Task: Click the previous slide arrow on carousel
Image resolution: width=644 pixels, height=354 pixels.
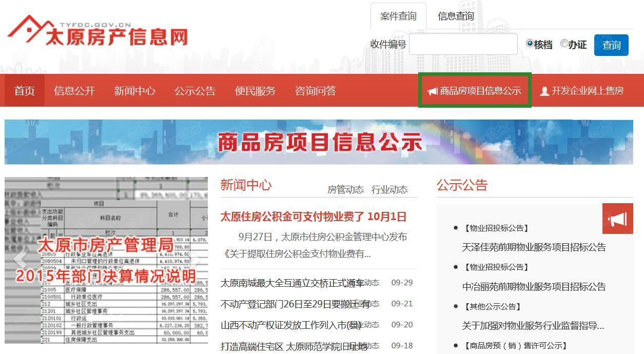Action: pyautogui.click(x=19, y=260)
